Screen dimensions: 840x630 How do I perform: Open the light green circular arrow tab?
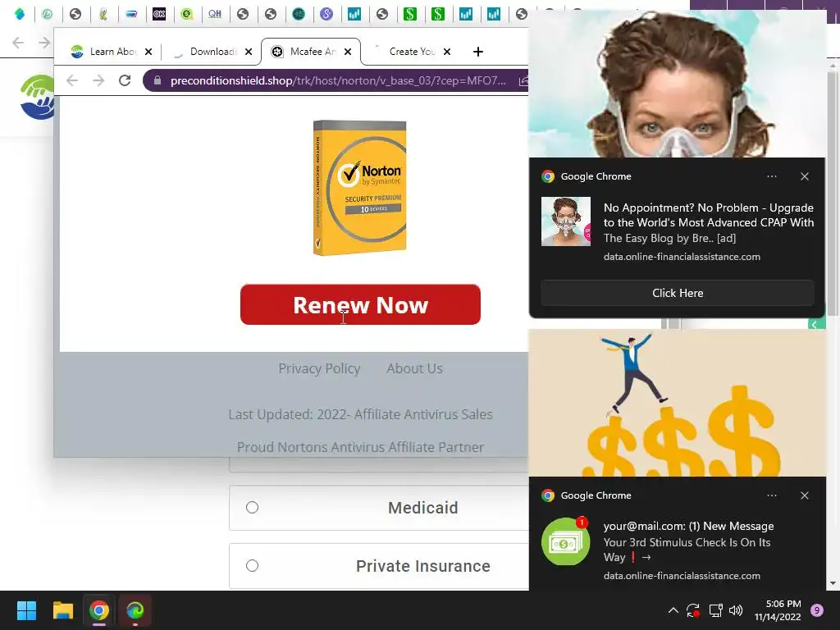(x=48, y=14)
